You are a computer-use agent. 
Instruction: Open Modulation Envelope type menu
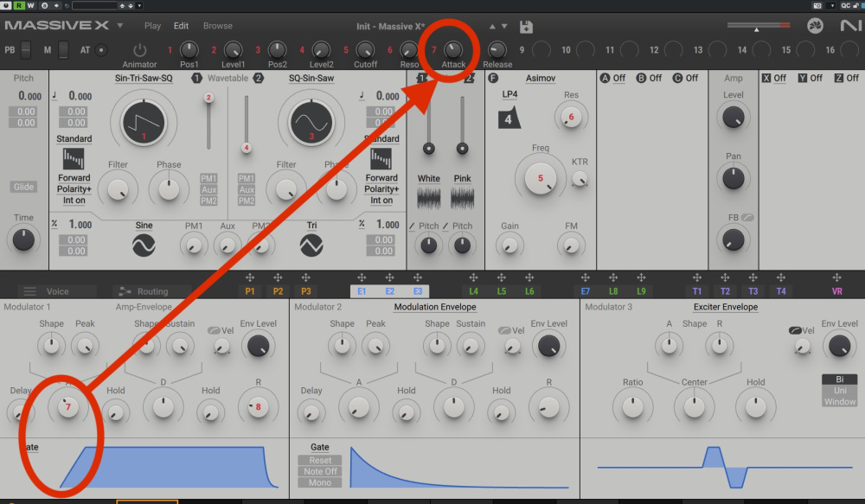coord(435,307)
